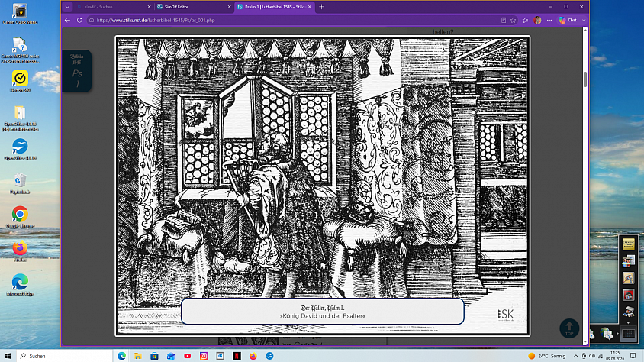The height and width of the screenshot is (362, 644).
Task: Open Creative Park Premium in Canon panel
Action: tap(629, 245)
